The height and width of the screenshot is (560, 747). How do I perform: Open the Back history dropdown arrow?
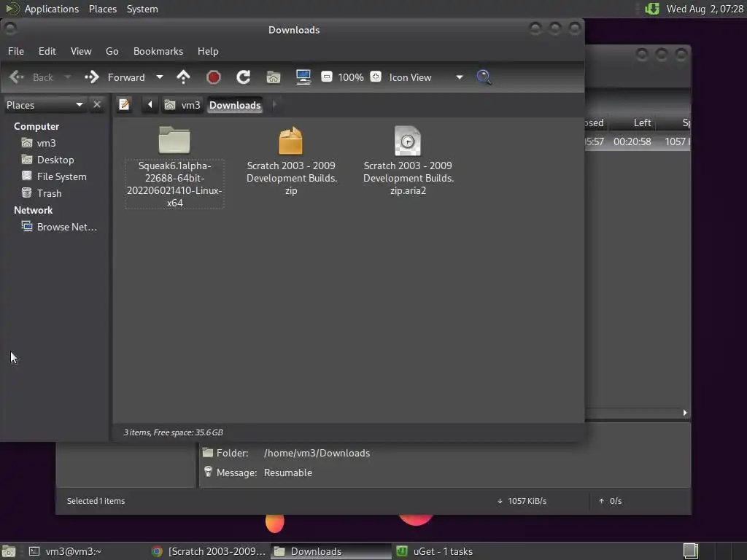tap(68, 77)
